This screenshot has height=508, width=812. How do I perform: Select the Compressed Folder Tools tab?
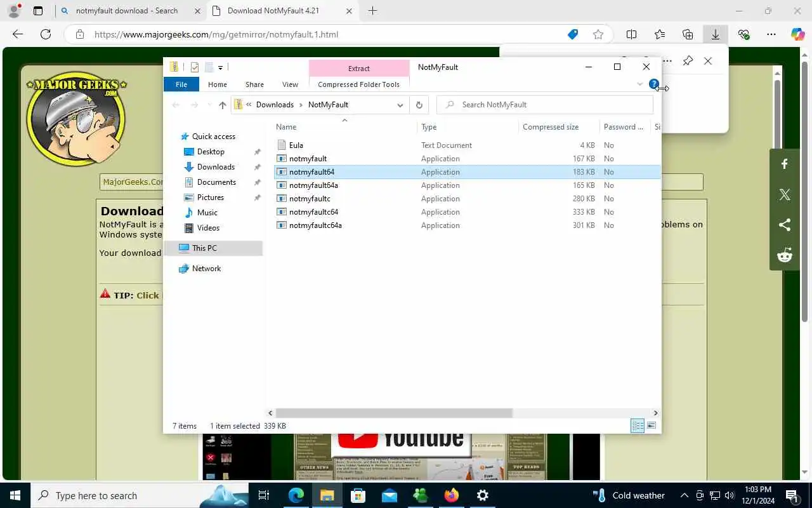click(x=359, y=84)
